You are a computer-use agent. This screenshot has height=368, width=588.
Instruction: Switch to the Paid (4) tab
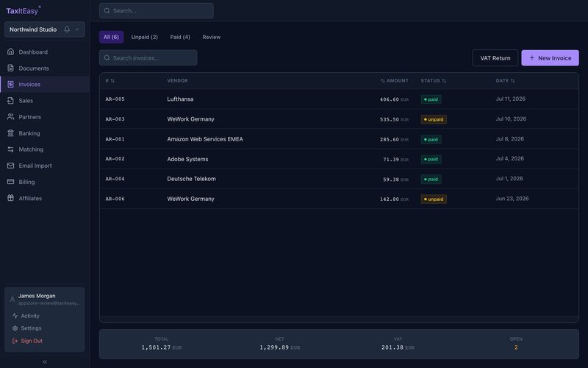(x=180, y=37)
